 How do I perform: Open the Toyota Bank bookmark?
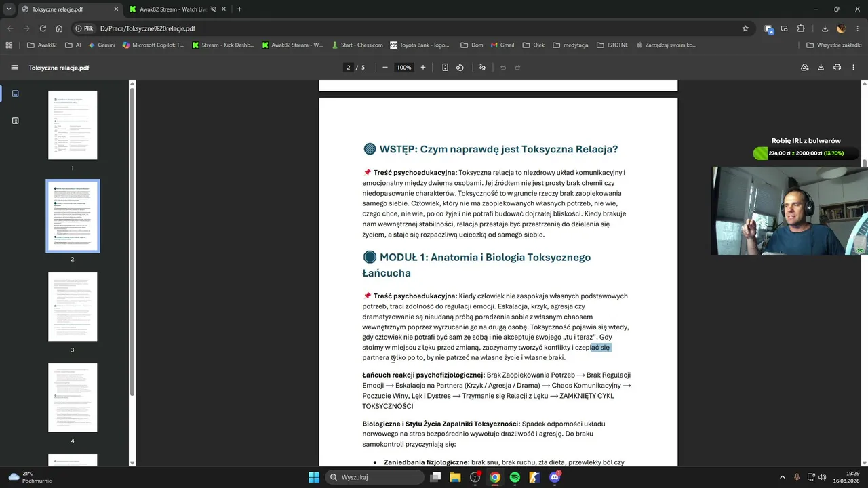point(420,45)
